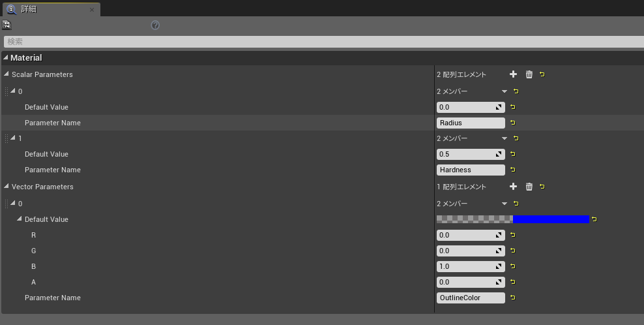Reset the 0.5 Default Value to default
The width and height of the screenshot is (644, 325).
coord(513,154)
